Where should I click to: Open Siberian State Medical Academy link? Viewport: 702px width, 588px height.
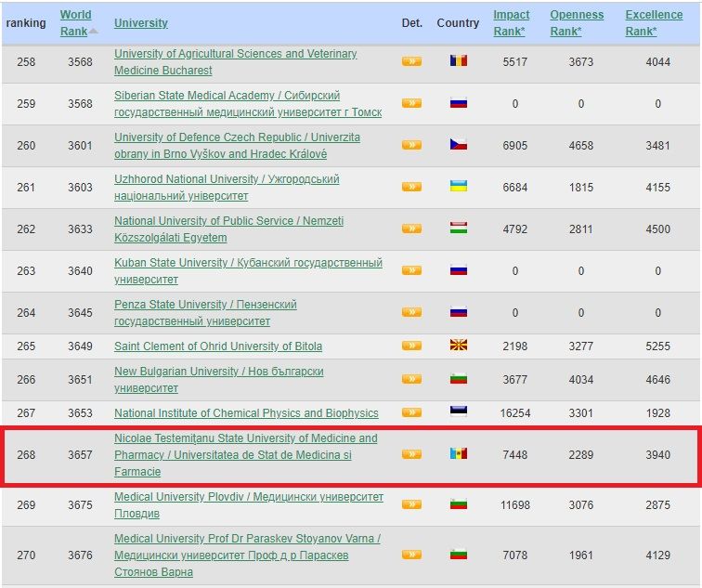pyautogui.click(x=227, y=96)
